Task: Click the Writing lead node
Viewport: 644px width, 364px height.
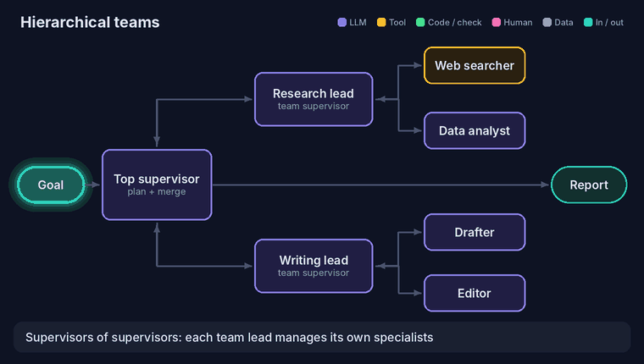Action: 314,266
